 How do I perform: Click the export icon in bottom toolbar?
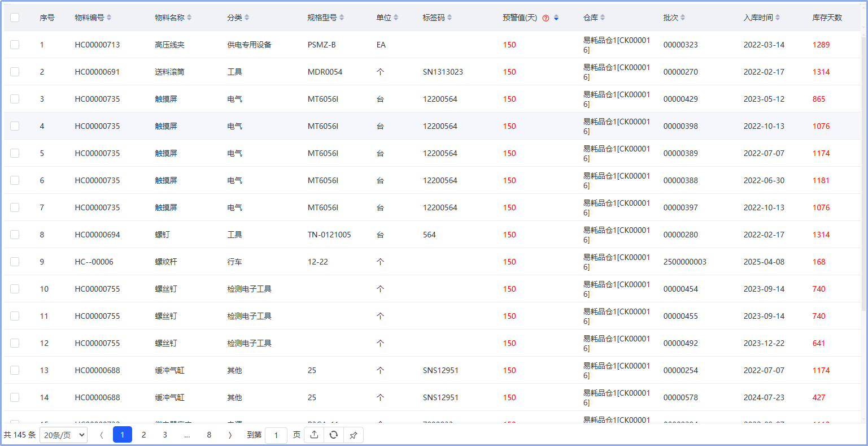tap(313, 435)
